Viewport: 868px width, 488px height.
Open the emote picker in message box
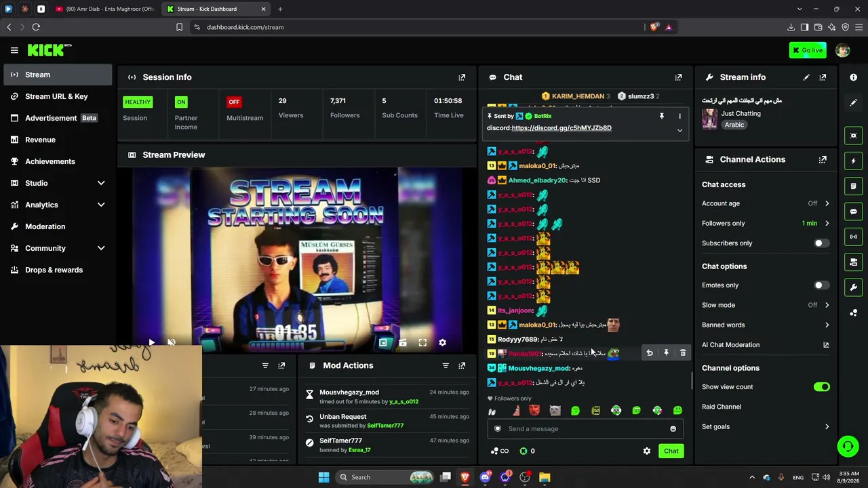[x=673, y=428]
